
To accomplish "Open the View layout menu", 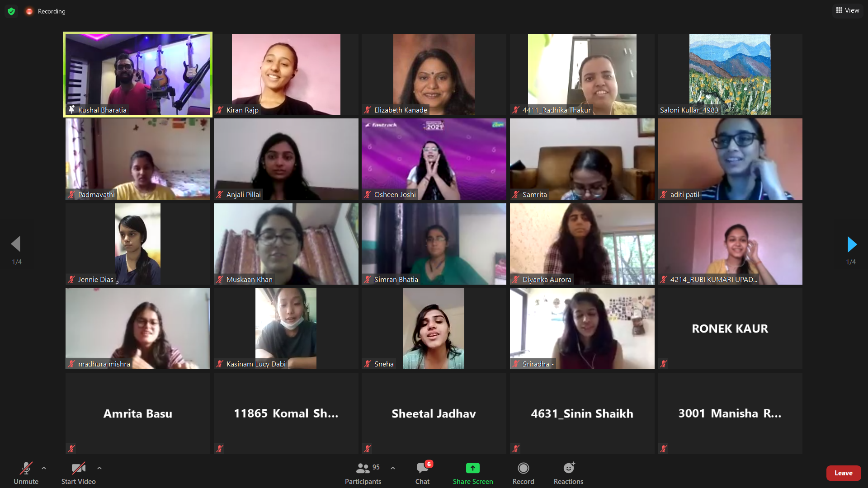I will click(848, 10).
